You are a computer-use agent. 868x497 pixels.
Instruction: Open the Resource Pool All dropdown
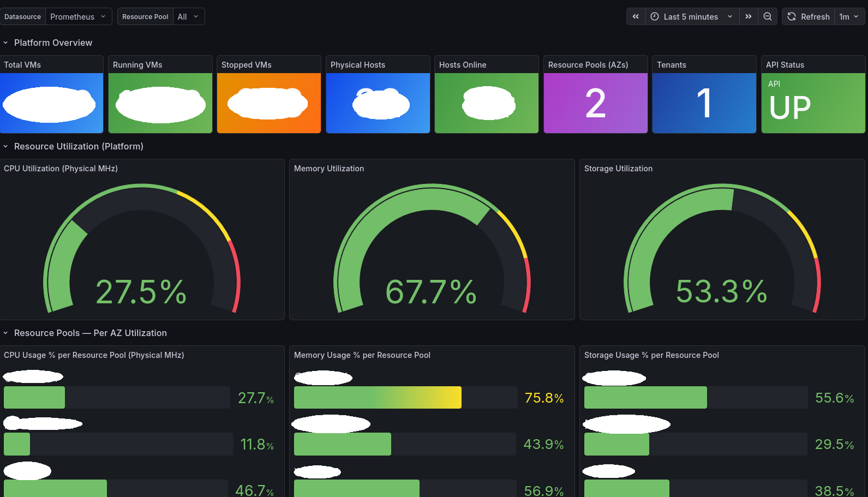point(188,16)
